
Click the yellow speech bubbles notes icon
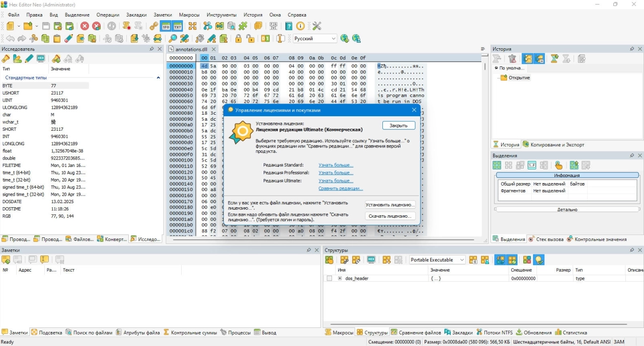click(x=258, y=26)
